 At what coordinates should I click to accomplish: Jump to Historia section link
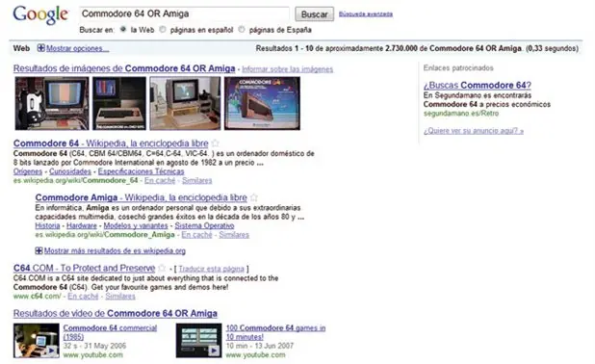pos(47,226)
